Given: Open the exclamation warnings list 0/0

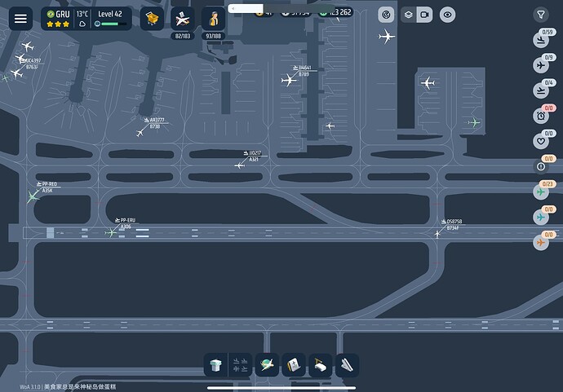Looking at the screenshot, I should pos(541,166).
